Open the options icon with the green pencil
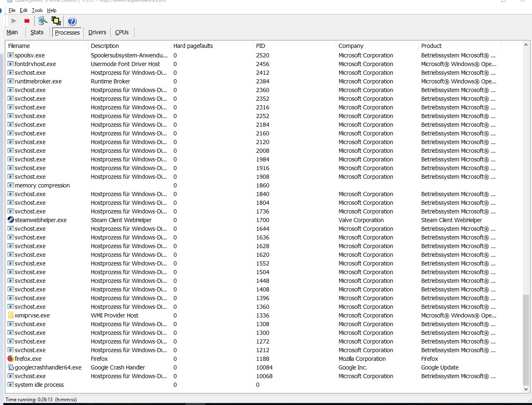Viewport: 532px width, 405px height. 43,21
